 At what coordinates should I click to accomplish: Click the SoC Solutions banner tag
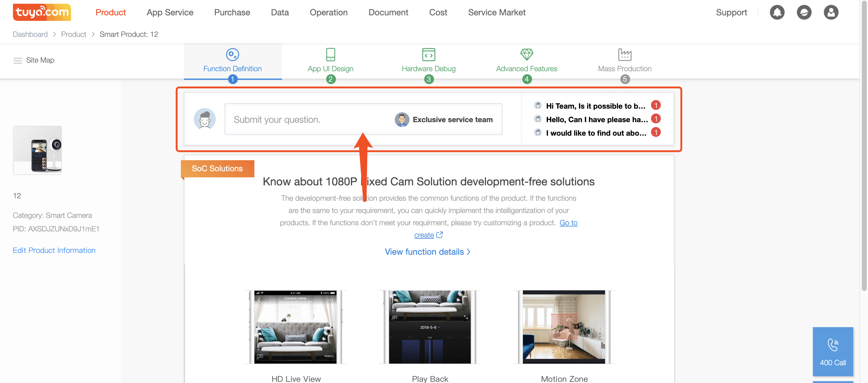217,168
